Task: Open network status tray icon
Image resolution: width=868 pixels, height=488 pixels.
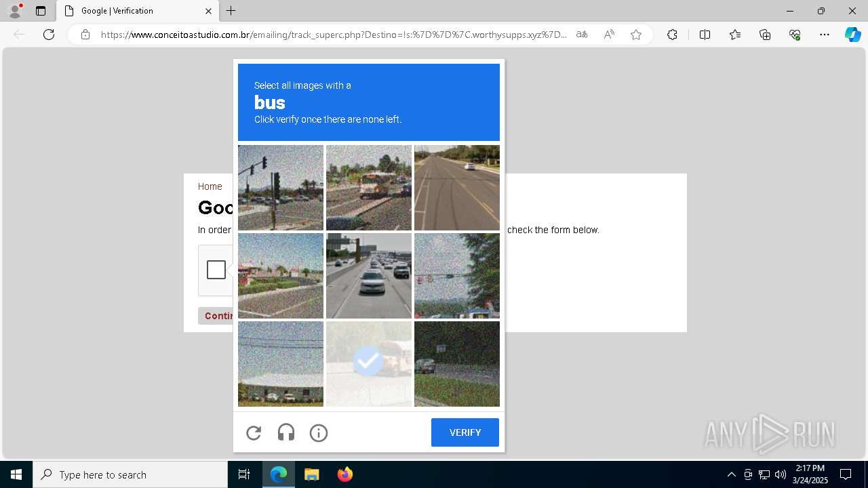Action: pos(764,474)
